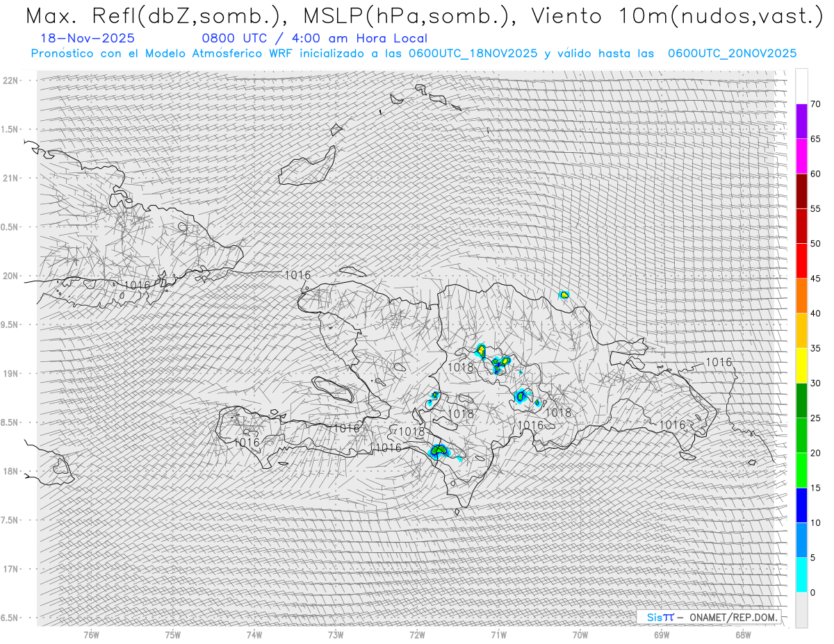Click '0800 UTC / 4:00 am Hora Local'
This screenshot has width=834, height=644.
tap(314, 38)
